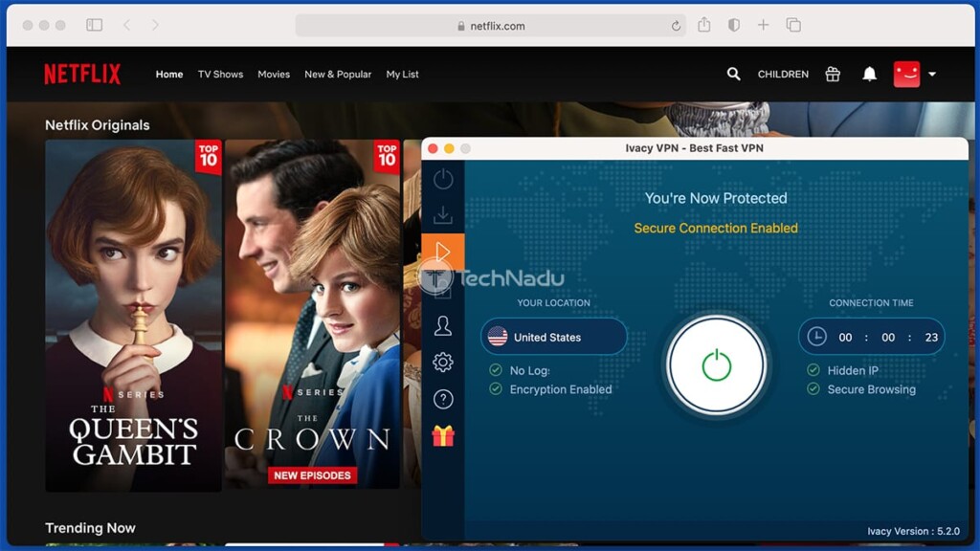The width and height of the screenshot is (980, 551).
Task: Expand the Netflix profile dropdown arrow
Action: pos(932,75)
